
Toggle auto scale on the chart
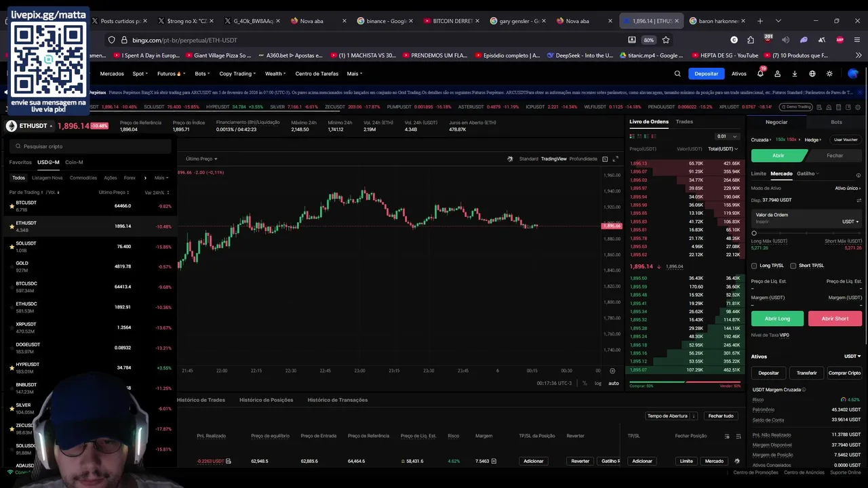(614, 383)
